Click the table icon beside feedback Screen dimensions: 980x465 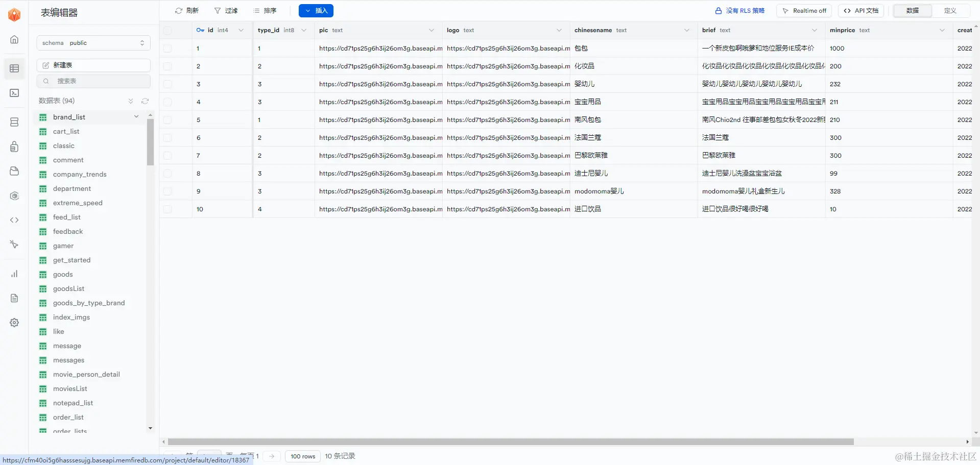point(43,232)
